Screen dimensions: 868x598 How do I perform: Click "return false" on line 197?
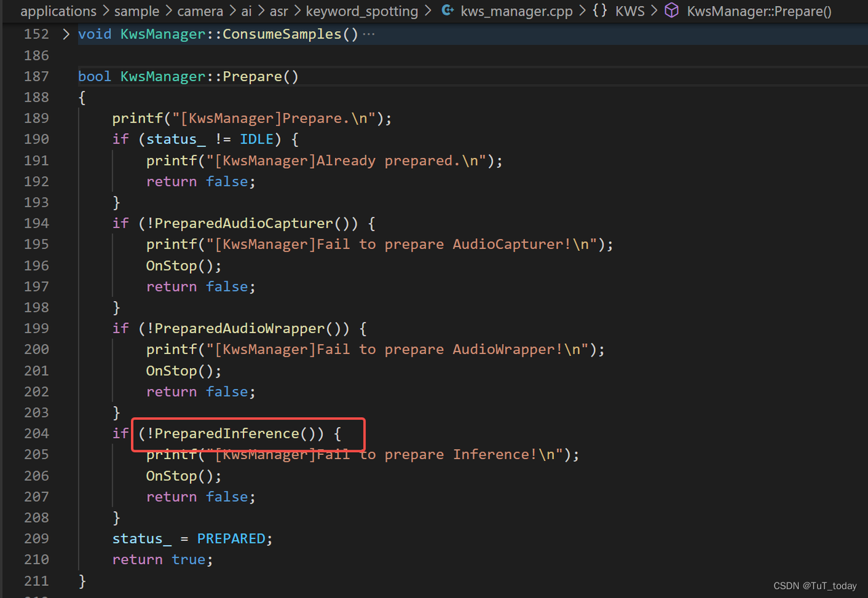[x=201, y=286]
